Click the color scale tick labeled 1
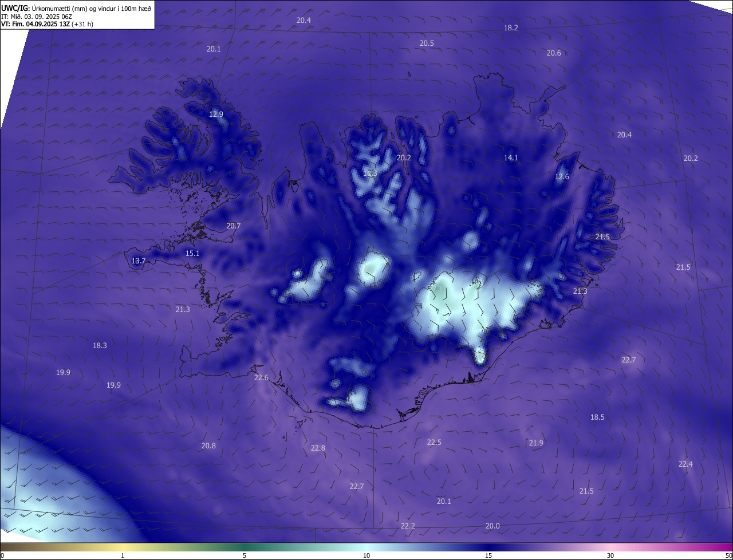 (123, 555)
